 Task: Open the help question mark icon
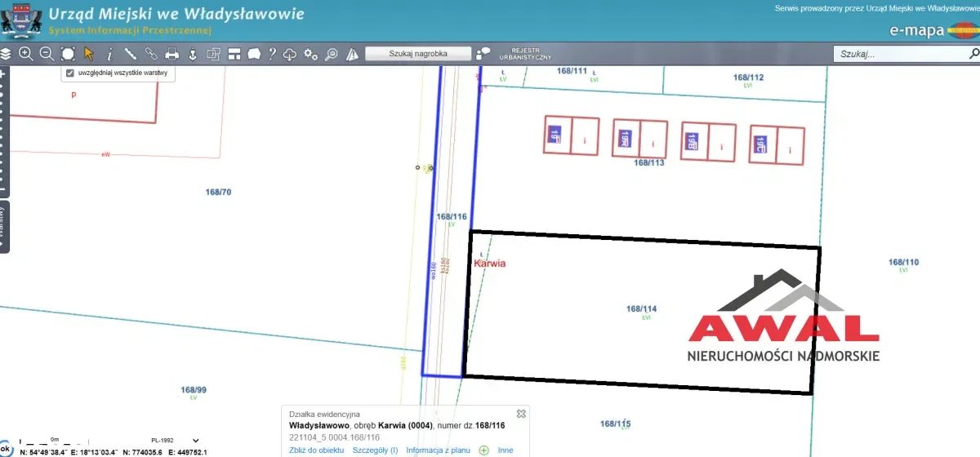coord(272,54)
